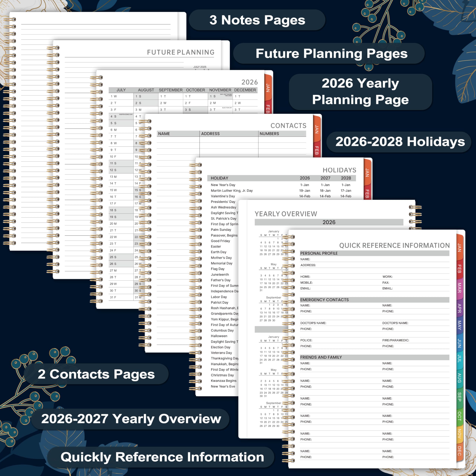Image resolution: width=476 pixels, height=476 pixels.
Task: Click the Quickly Reference Information label
Action: [x=162, y=457]
